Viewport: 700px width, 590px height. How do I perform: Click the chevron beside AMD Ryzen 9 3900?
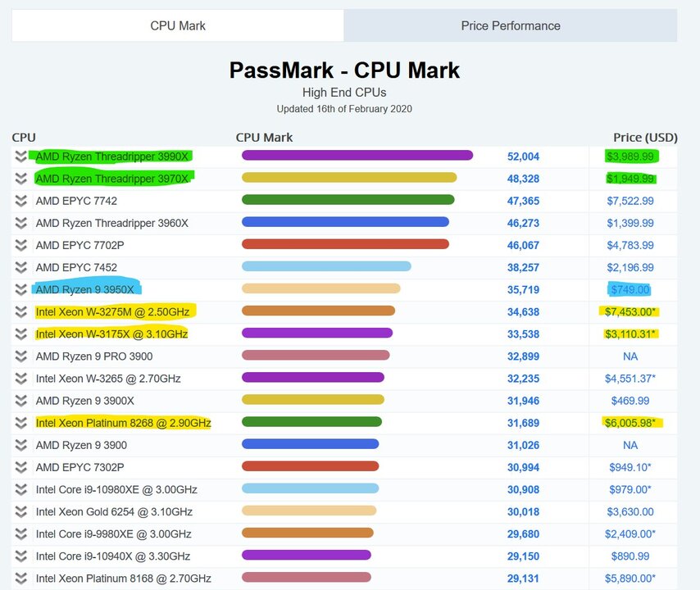[20, 445]
